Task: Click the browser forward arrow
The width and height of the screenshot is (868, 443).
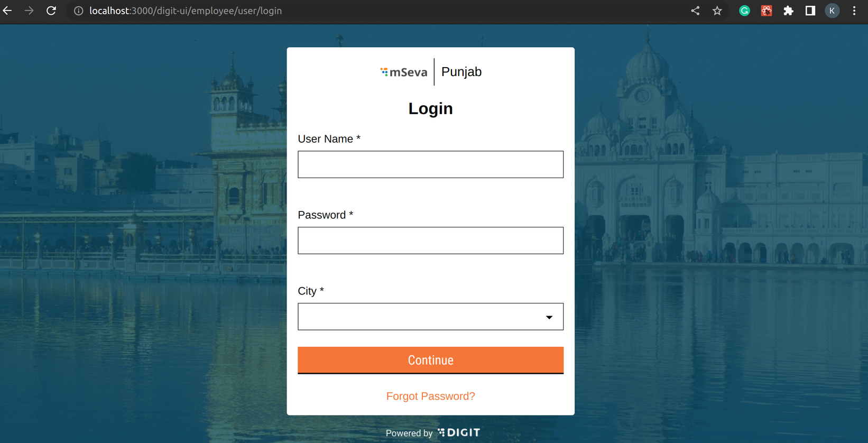Action: (x=29, y=11)
